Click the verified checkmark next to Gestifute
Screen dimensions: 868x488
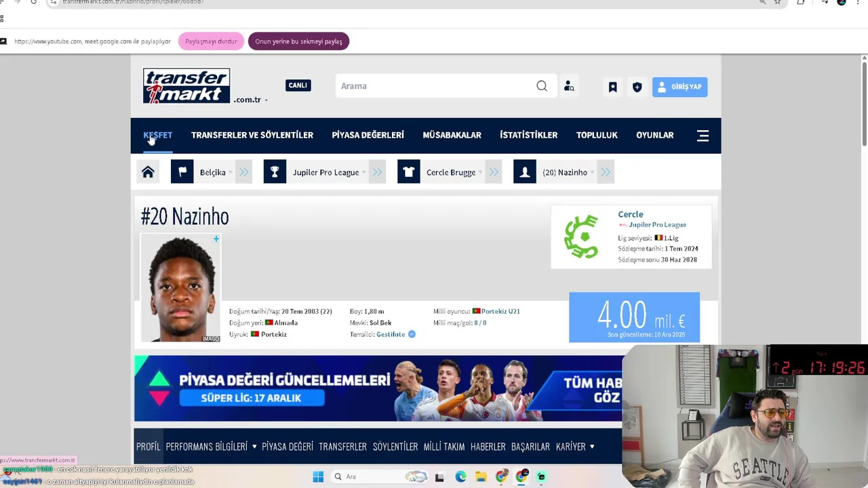pyautogui.click(x=412, y=334)
